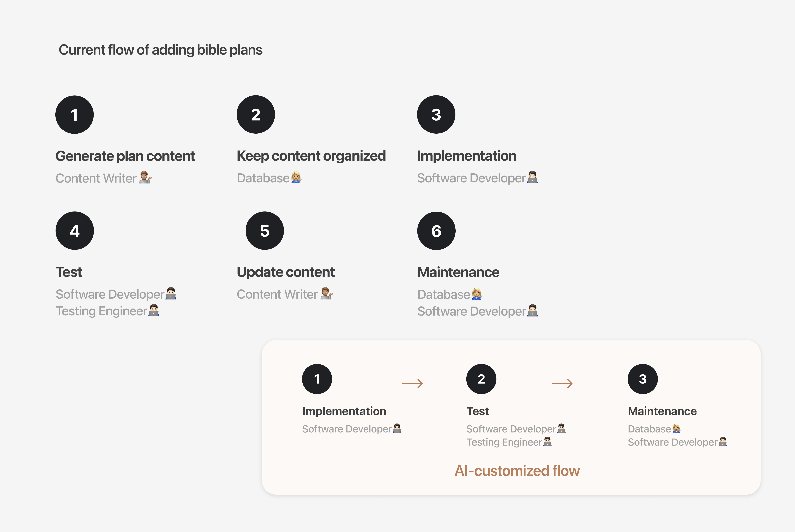
Task: Click the step 1 circle above Generate plan content
Action: pos(75,115)
